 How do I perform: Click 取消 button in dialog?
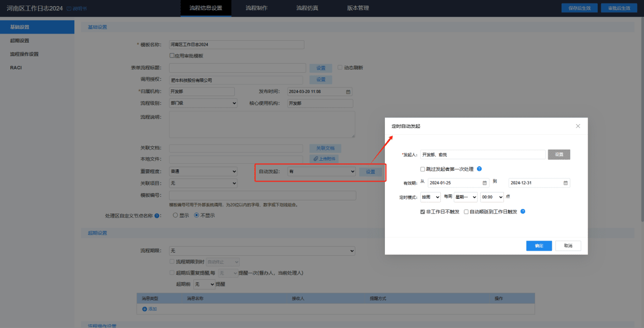pos(568,246)
